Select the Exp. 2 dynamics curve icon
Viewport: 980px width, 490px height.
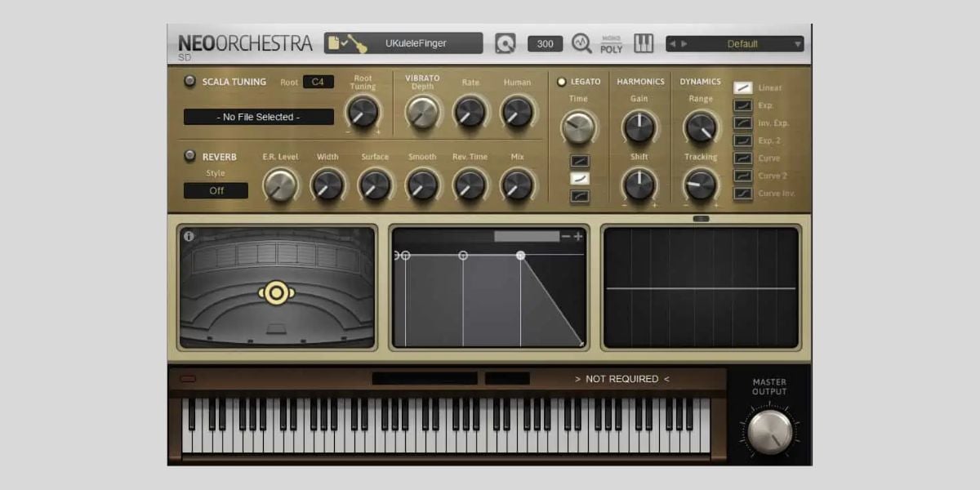point(743,140)
